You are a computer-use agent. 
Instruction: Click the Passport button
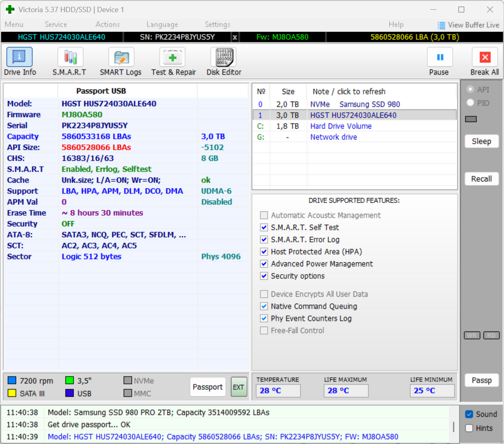208,387
